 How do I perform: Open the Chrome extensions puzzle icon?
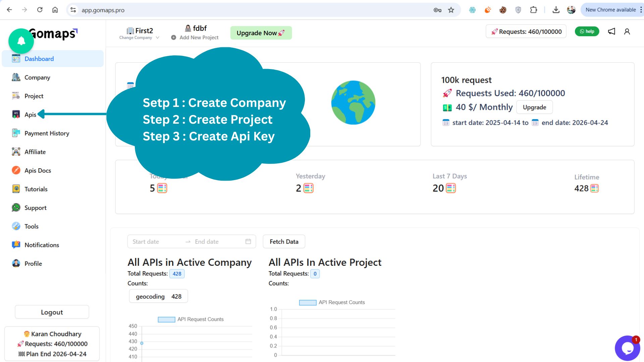[x=534, y=10]
